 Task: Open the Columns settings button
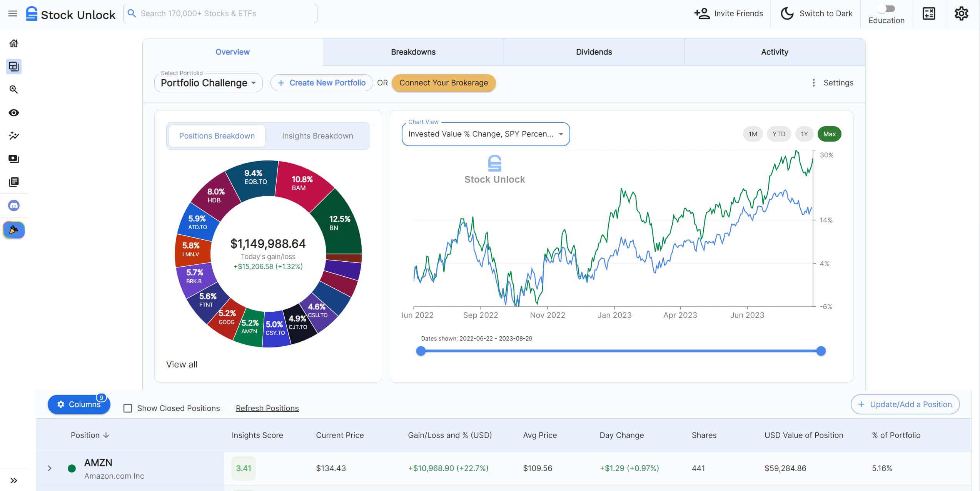click(79, 404)
